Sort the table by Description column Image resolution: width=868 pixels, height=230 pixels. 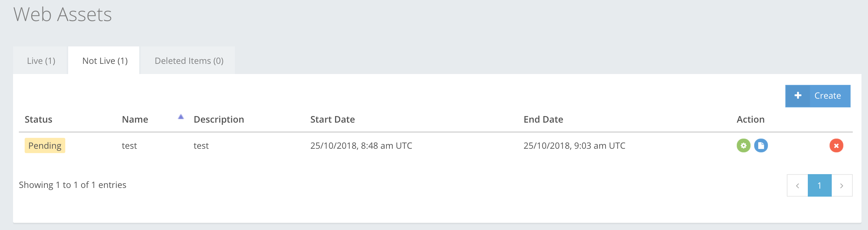coord(219,119)
